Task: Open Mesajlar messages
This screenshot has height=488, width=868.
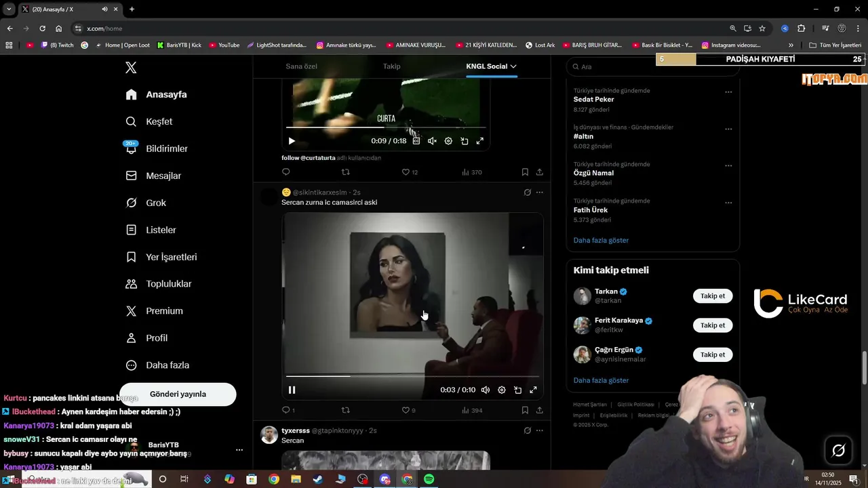Action: click(153, 176)
